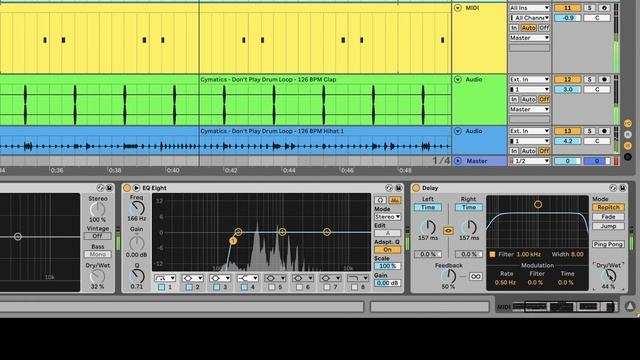
Task: Toggle Delay freeze infinity button
Action: [x=476, y=277]
